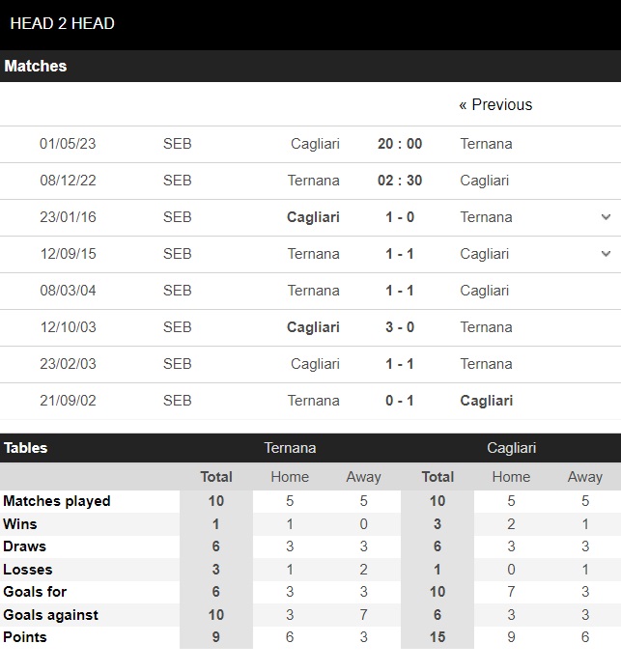
Task: Click bold Cagliari winner in 21/09/02 row
Action: (x=487, y=401)
